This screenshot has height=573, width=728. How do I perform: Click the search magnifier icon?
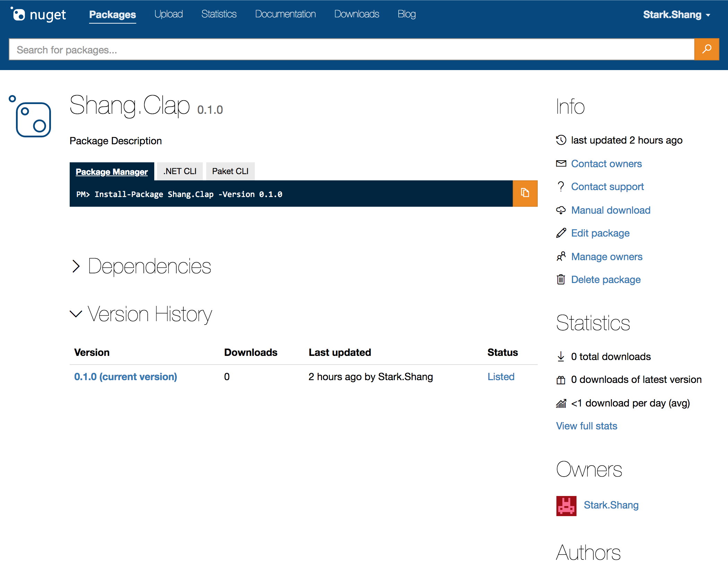[707, 49]
